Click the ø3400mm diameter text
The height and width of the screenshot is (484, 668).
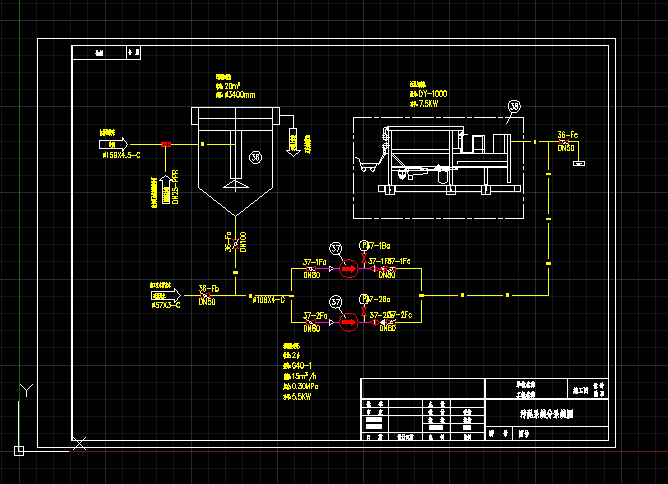pos(239,95)
